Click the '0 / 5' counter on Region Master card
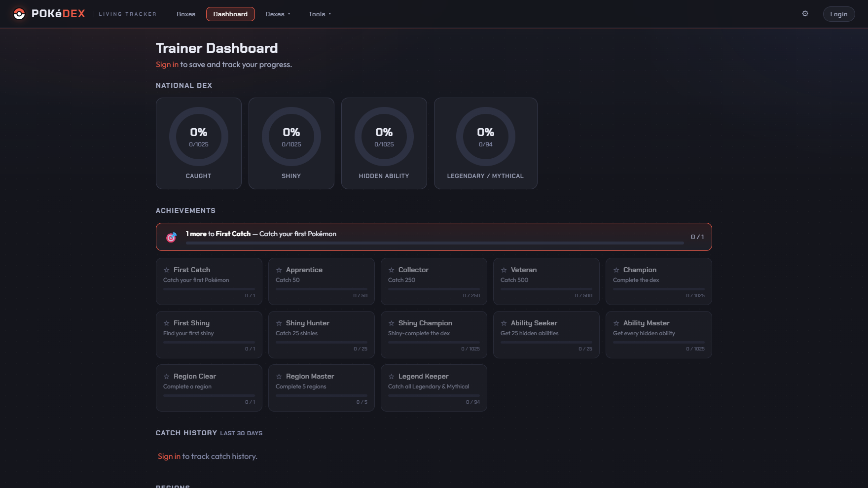The height and width of the screenshot is (488, 868). click(x=362, y=402)
